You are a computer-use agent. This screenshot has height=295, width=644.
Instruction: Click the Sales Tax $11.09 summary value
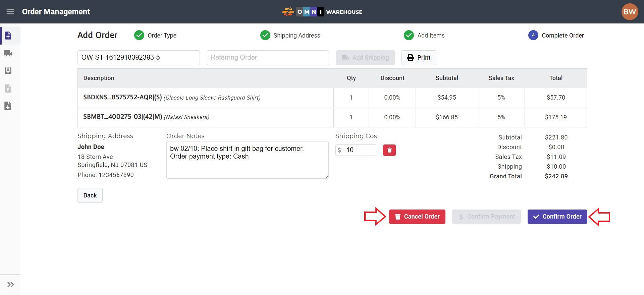[x=556, y=157]
